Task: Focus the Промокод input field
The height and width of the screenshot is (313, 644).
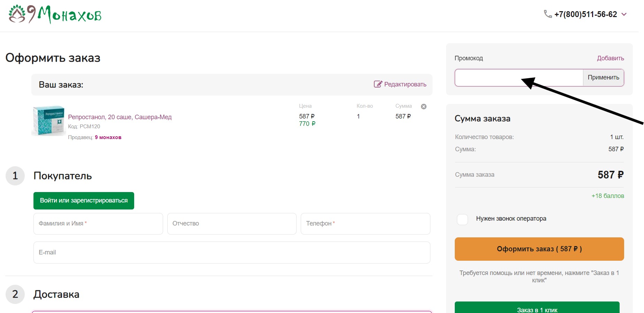Action: point(519,77)
